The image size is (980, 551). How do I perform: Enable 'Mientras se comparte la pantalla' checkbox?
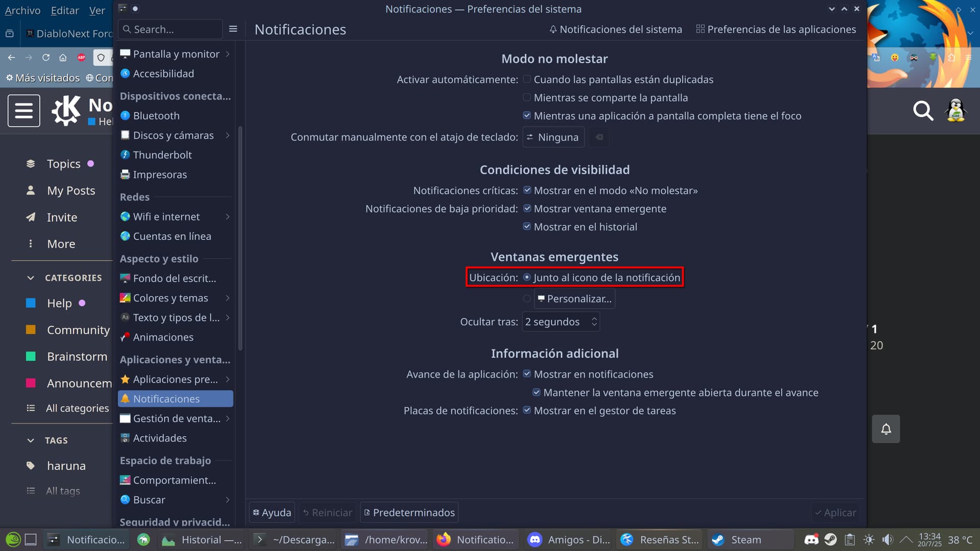click(x=527, y=97)
